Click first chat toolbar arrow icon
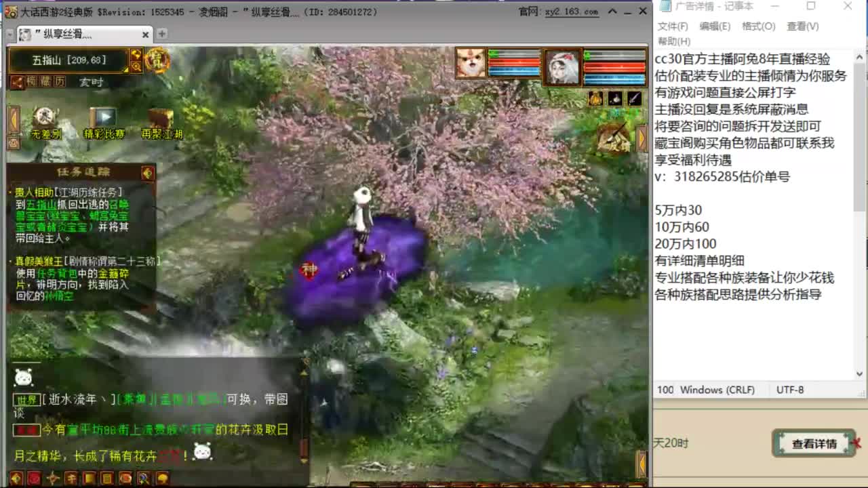 coord(16,479)
